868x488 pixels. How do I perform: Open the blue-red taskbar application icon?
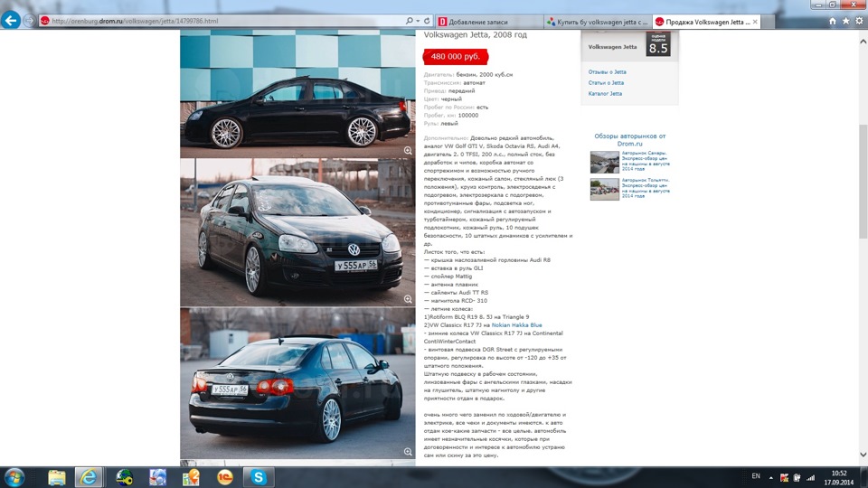click(x=157, y=477)
